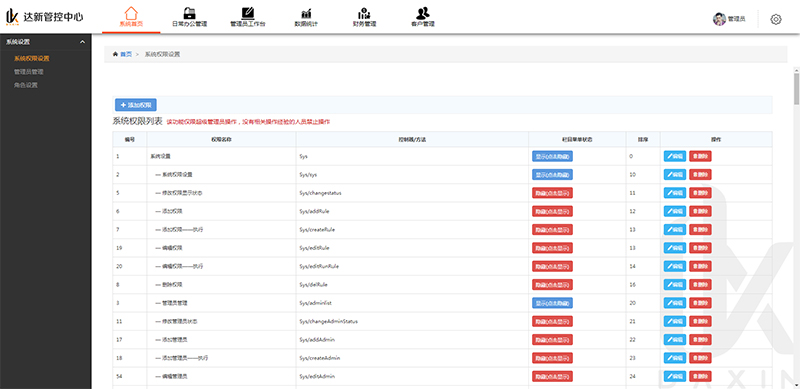Collapse the 系统设置 sidebar section
The width and height of the screenshot is (800, 389).
tap(82, 42)
